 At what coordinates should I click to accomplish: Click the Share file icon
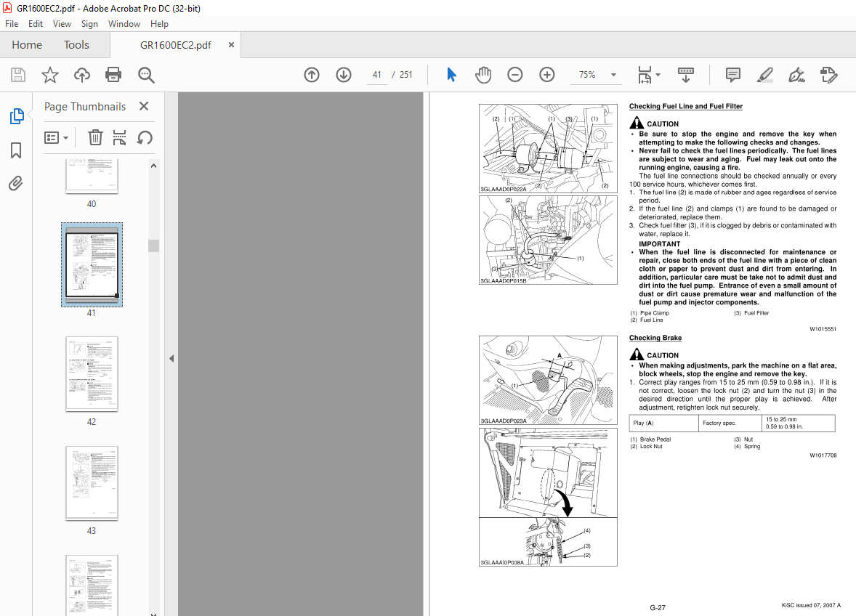[x=828, y=75]
